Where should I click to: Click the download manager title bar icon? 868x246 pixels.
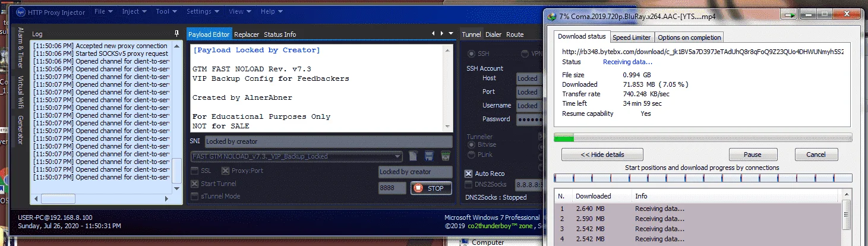553,15
